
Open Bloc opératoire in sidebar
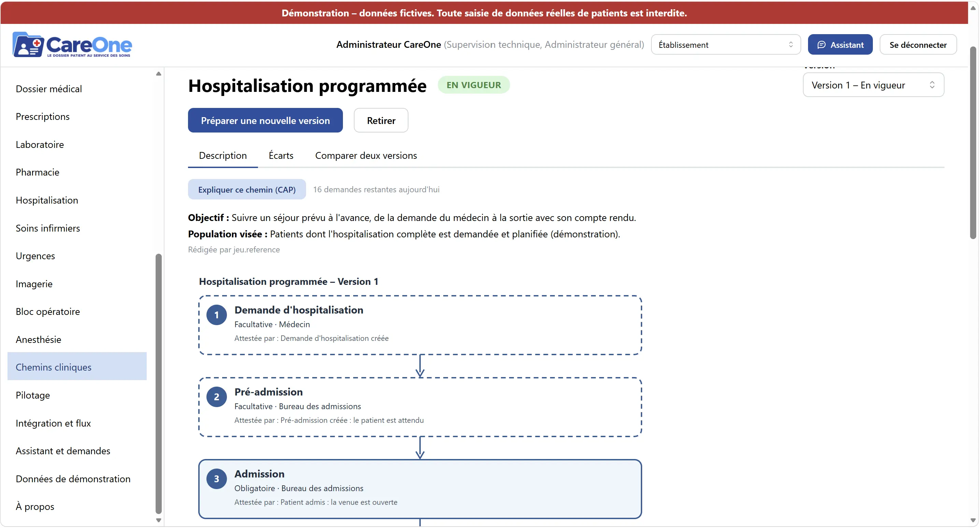point(77,312)
